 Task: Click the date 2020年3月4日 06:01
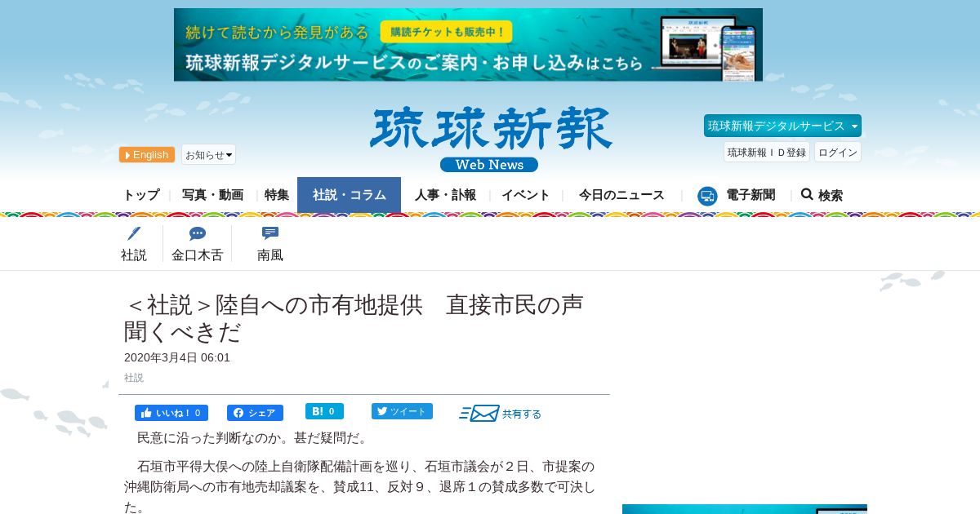coord(177,357)
